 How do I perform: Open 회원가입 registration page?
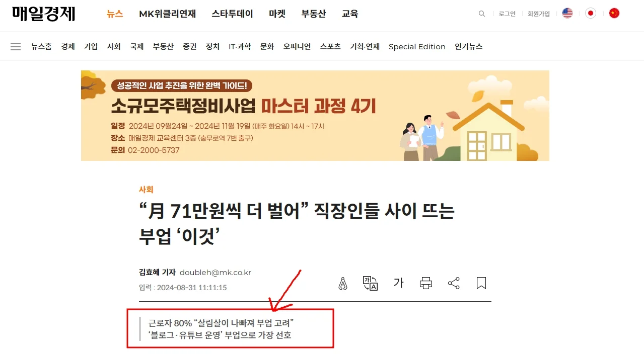[x=539, y=14]
